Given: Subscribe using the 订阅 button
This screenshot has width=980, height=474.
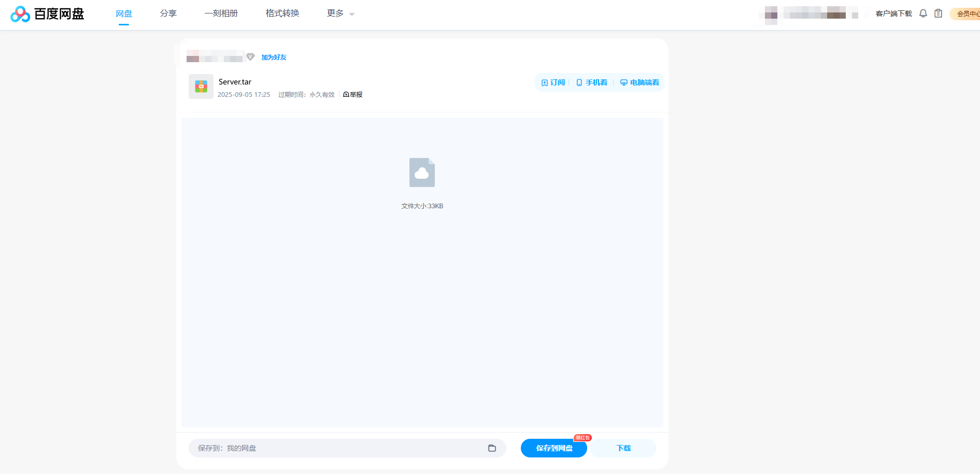Looking at the screenshot, I should tap(553, 83).
